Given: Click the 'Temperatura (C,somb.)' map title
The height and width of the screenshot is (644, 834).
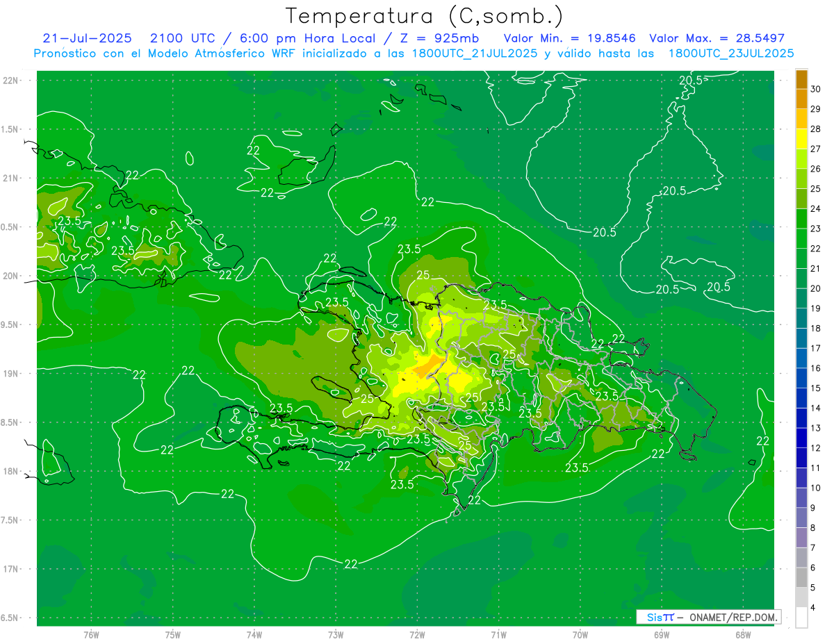Looking at the screenshot, I should point(425,17).
